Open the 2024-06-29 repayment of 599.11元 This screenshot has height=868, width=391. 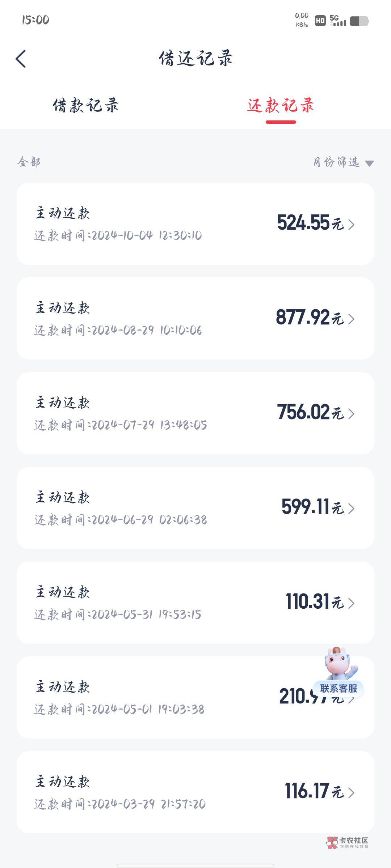195,508
